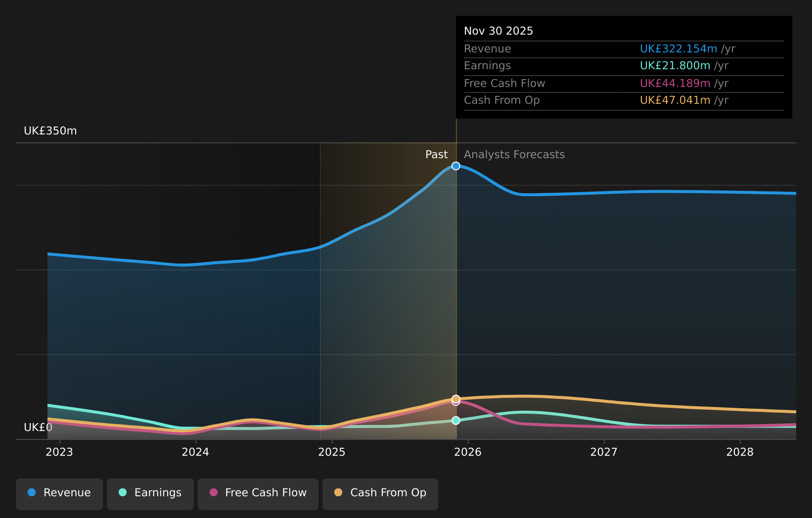
Task: Click the 2028 x-axis label
Action: tap(740, 452)
